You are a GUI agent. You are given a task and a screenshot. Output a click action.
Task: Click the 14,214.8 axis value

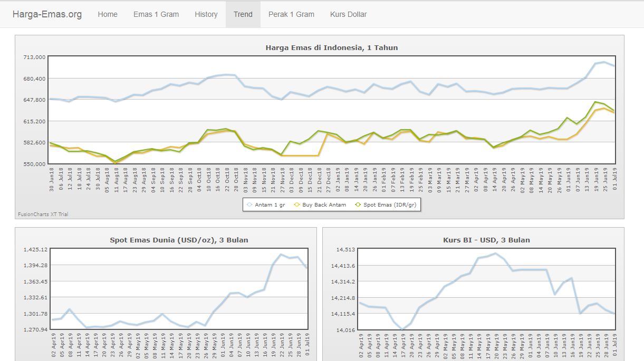coord(343,298)
